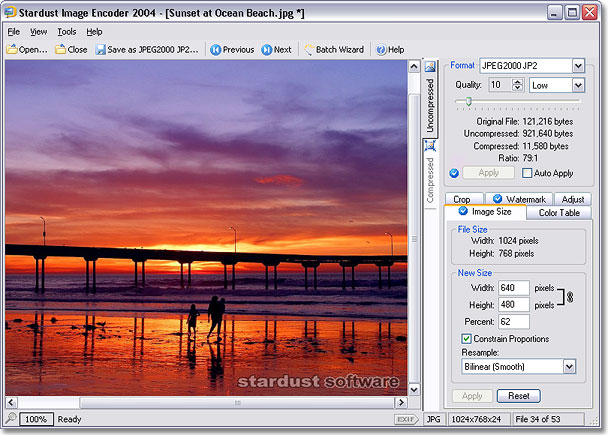Switch to the Crop tab
This screenshot has height=435, width=608.
coord(464,199)
